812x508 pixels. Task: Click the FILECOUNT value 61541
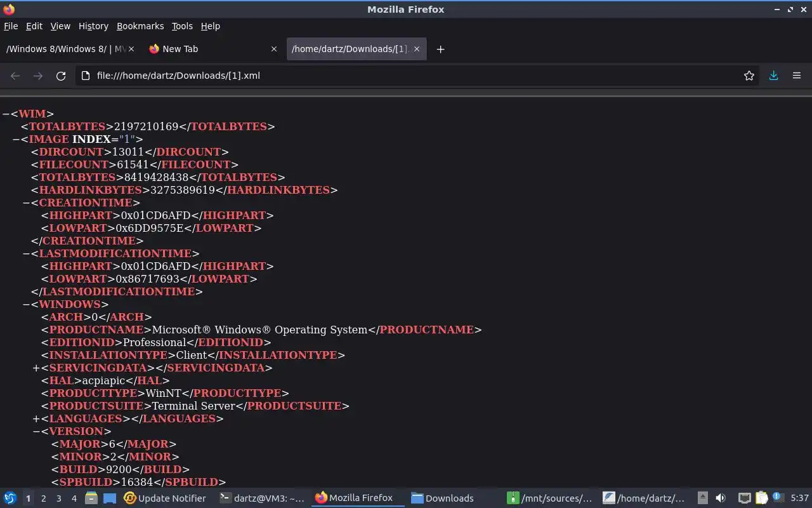tap(133, 164)
